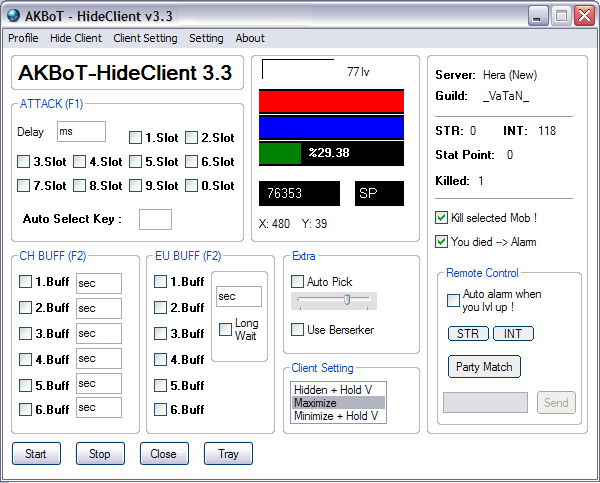Click the STR stat button
The height and width of the screenshot is (483, 600).
[x=466, y=334]
